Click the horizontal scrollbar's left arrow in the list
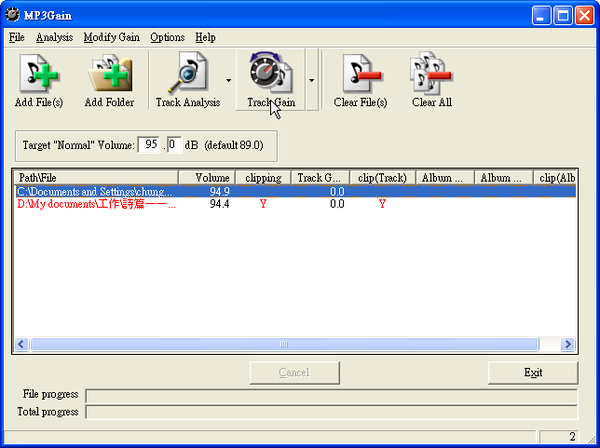600x448 pixels. tap(21, 344)
